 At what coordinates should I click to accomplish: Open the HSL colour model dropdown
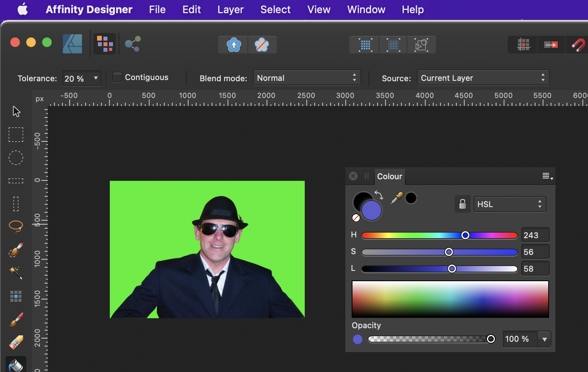510,204
